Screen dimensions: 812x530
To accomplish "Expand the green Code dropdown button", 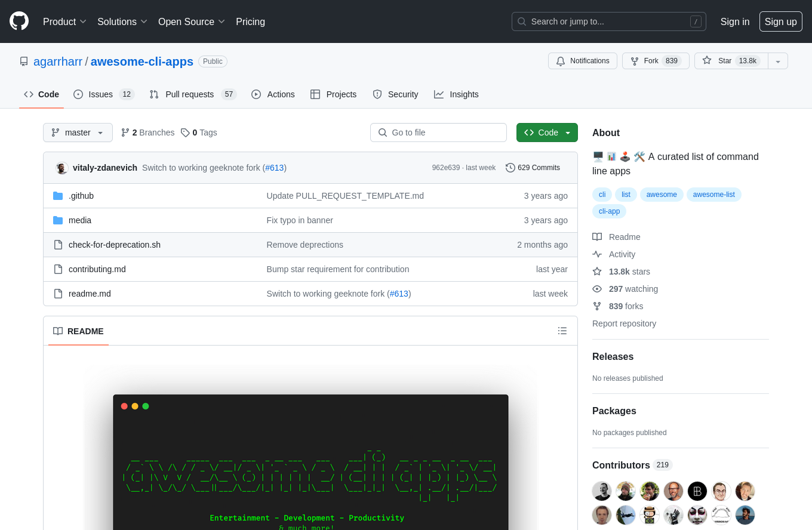I will [x=547, y=132].
